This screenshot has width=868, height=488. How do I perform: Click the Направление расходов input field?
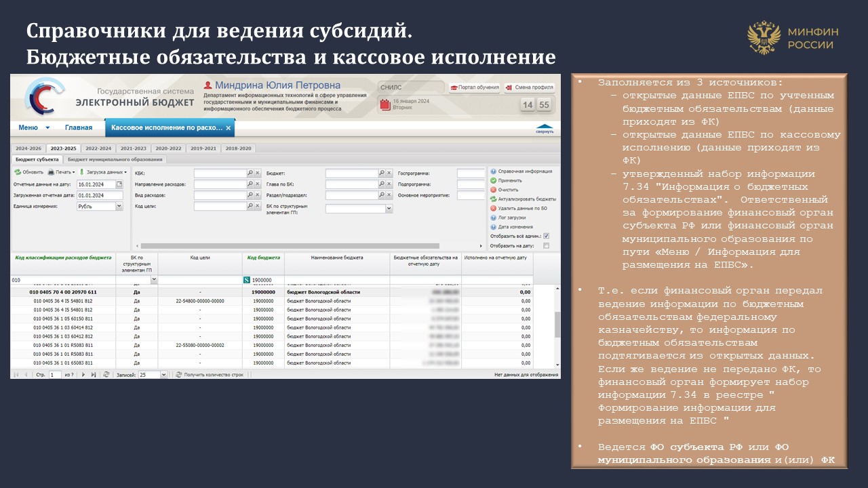220,184
